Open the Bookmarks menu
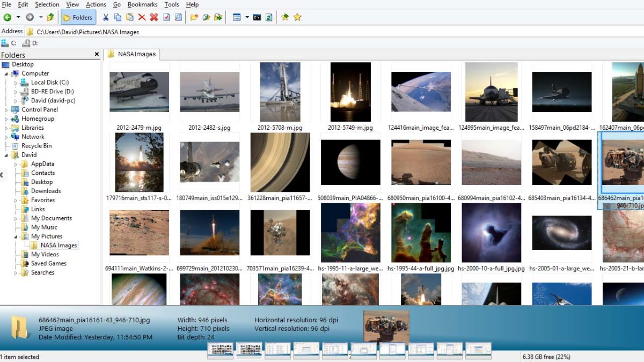The height and width of the screenshot is (362, 644). [x=142, y=4]
